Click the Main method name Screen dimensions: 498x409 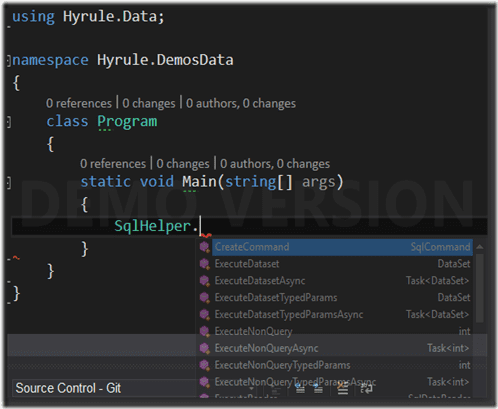(x=199, y=182)
